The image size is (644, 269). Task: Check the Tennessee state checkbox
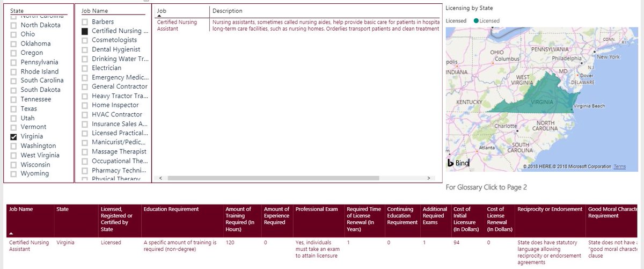(x=14, y=100)
